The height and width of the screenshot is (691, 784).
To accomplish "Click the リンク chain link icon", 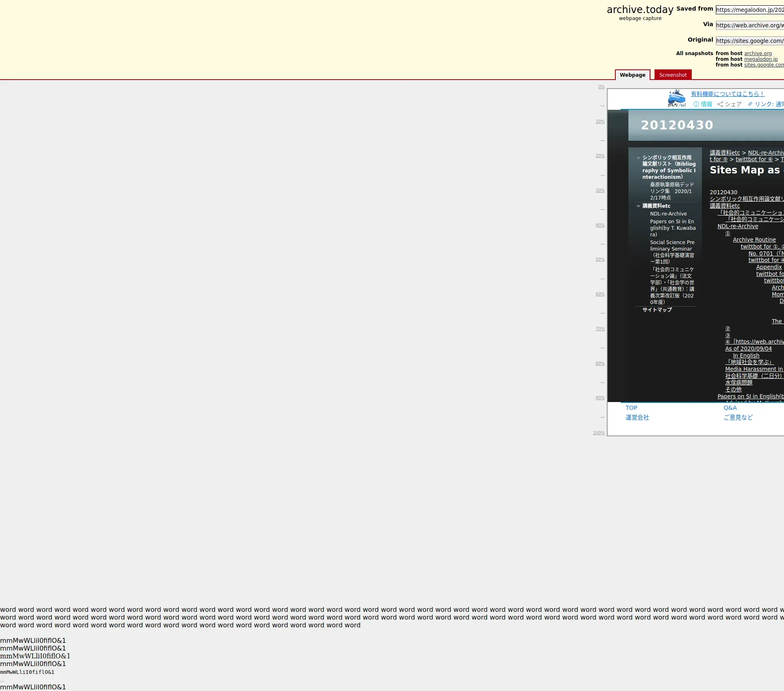I will [x=750, y=104].
